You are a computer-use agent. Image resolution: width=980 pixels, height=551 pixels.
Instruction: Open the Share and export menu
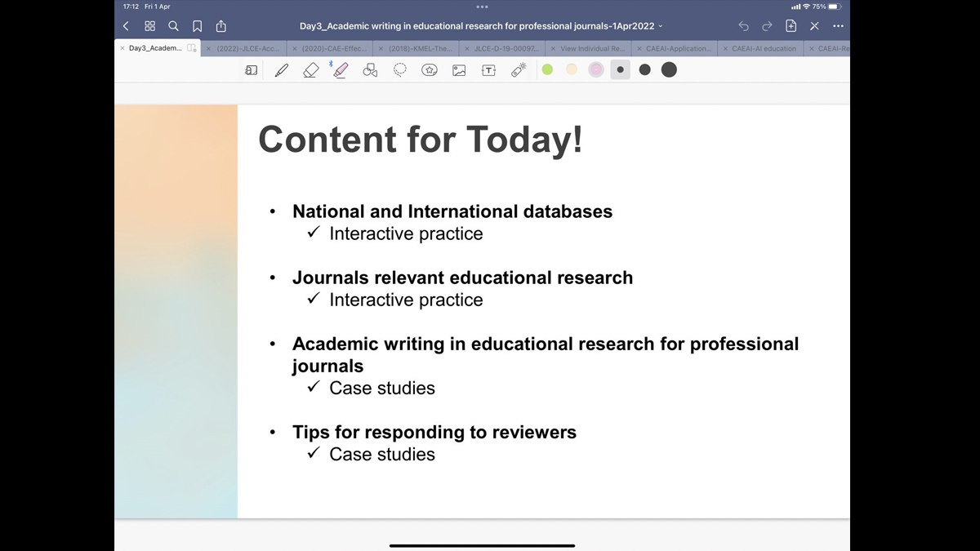pyautogui.click(x=220, y=26)
